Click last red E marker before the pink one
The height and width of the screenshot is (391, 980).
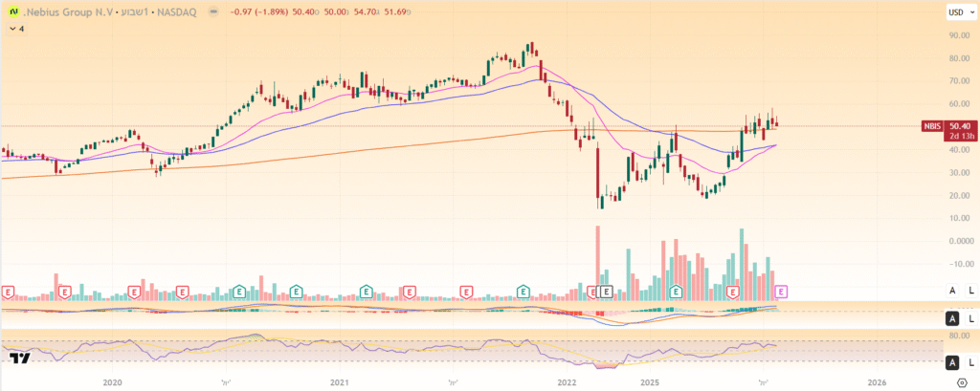tap(733, 291)
